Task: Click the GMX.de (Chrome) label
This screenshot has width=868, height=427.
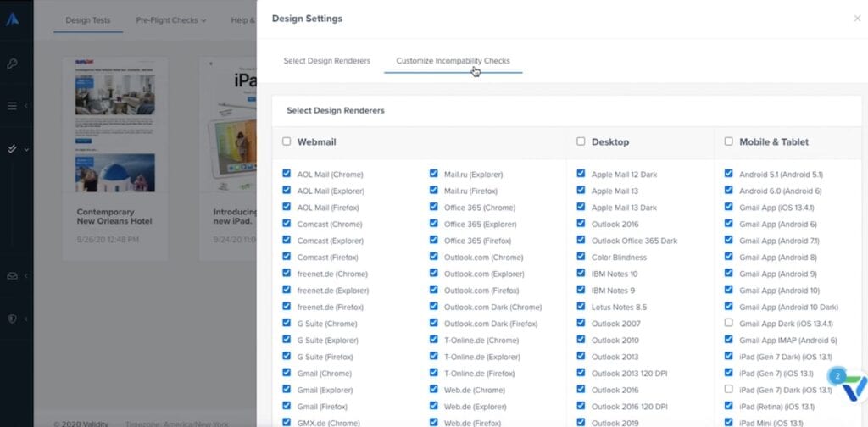Action: click(328, 423)
